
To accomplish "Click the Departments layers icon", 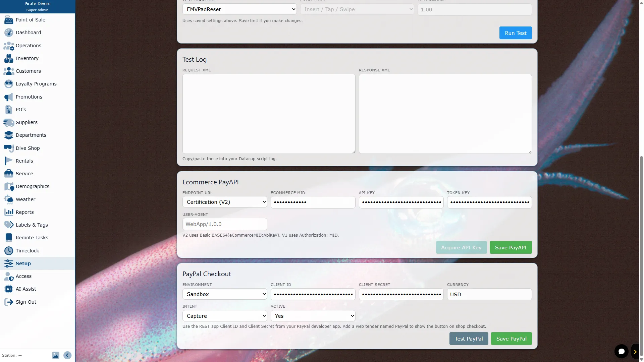I will [9, 135].
